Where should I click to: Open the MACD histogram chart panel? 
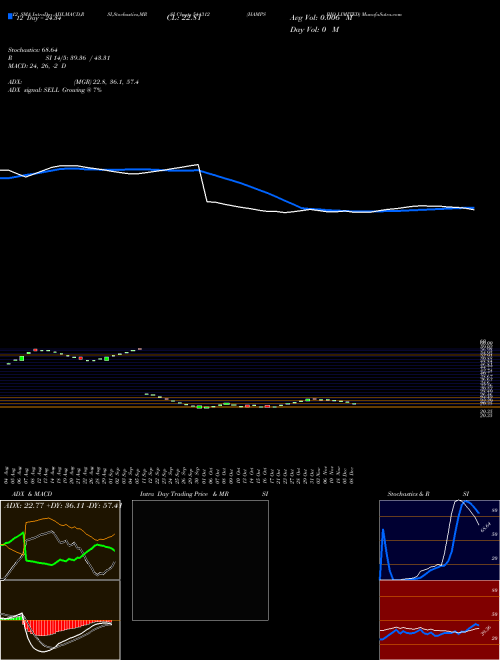[x=60, y=620]
